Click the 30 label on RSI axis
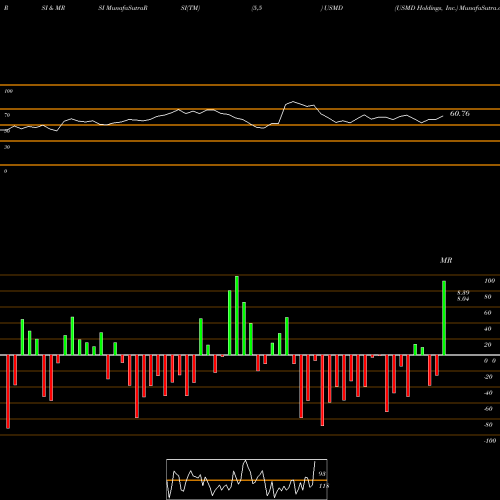This screenshot has width=500, height=500. coord(7,147)
